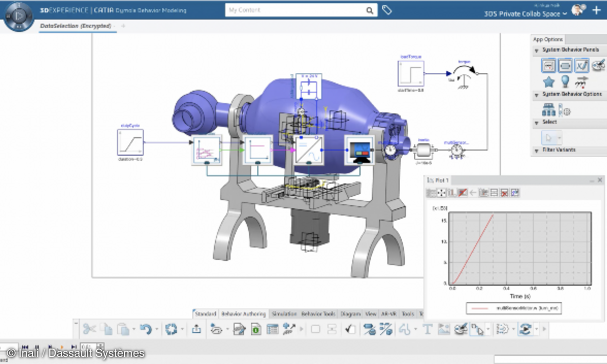Viewport: 607px width, 364px height.
Task: Click the arrow with question marks icon
Action: click(x=582, y=81)
